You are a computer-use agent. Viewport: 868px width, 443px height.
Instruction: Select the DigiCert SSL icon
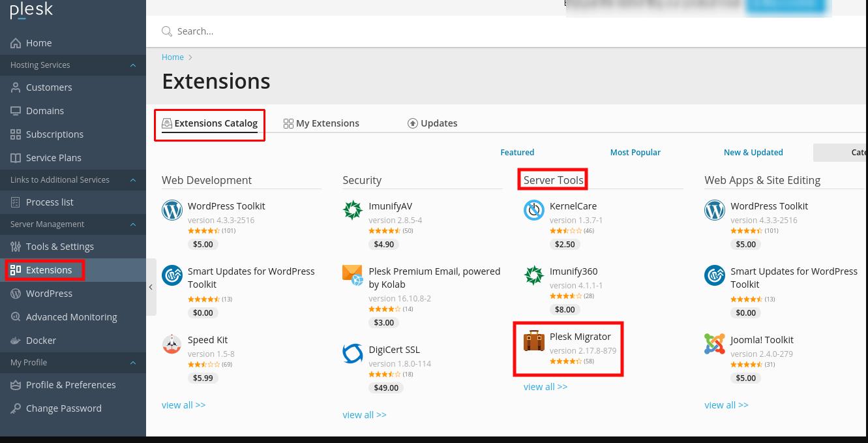pyautogui.click(x=353, y=354)
